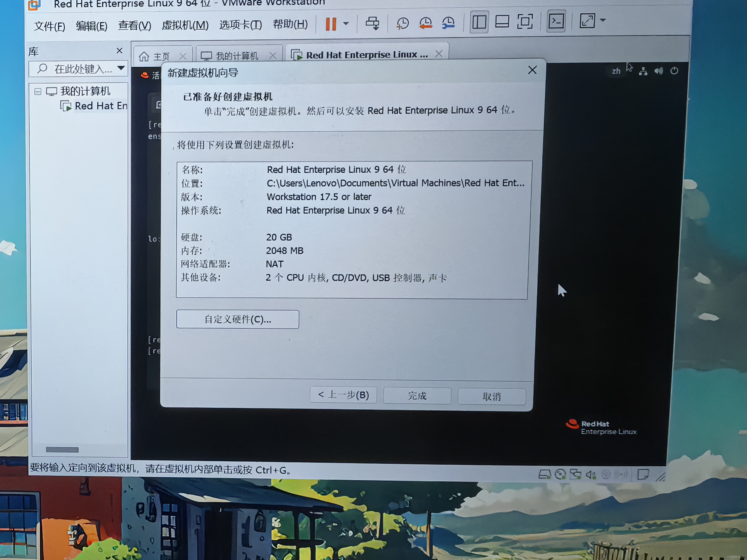Image resolution: width=747 pixels, height=560 pixels.
Task: Pause the virtual machine with the orange pause icon
Action: 331,24
